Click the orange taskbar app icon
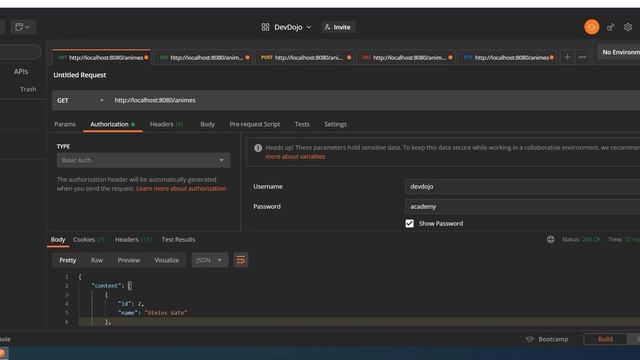The width and height of the screenshot is (640, 360). point(2,354)
